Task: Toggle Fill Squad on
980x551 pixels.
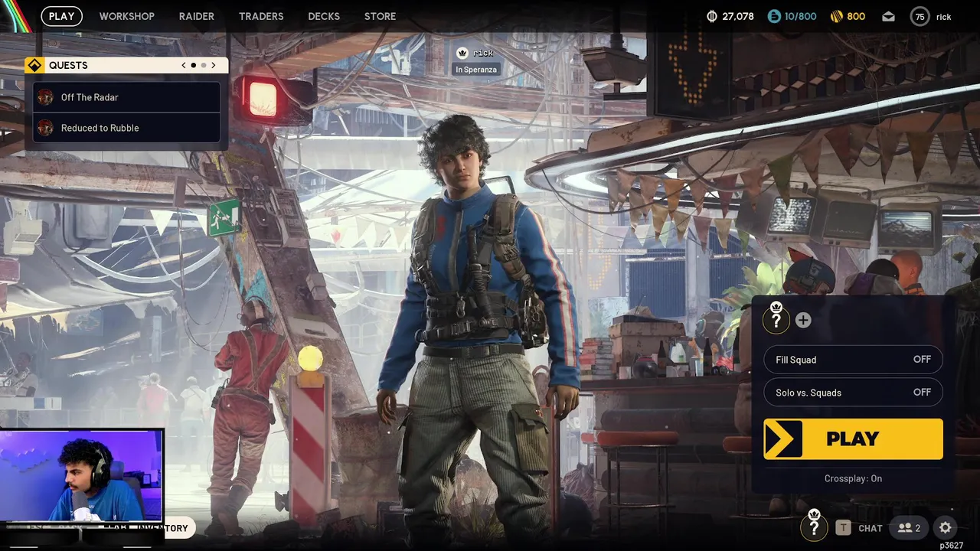Action: tap(853, 360)
